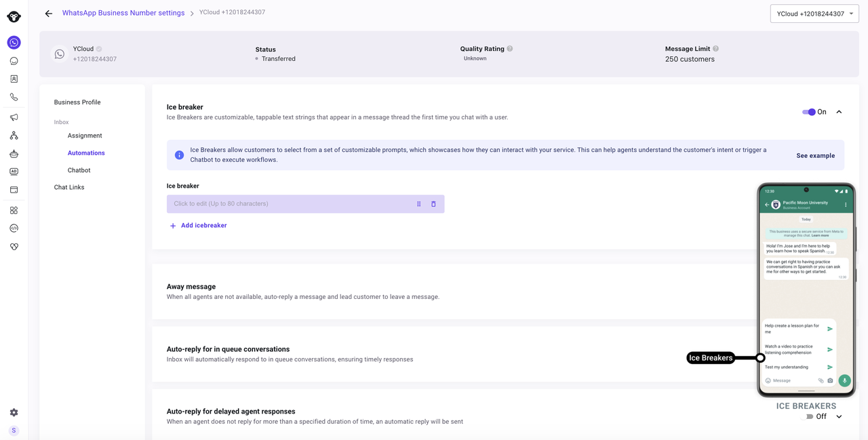
Task: Go to Chatbot settings menu item
Action: (x=79, y=170)
